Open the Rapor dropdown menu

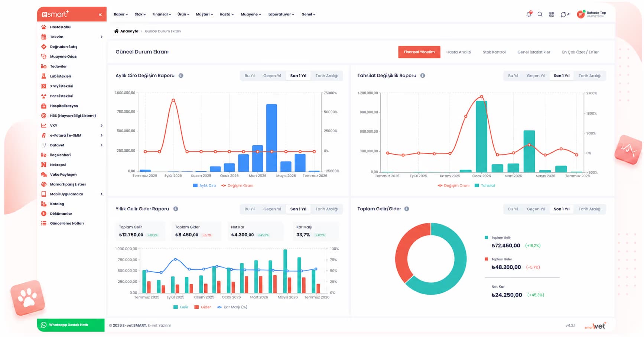click(x=121, y=14)
